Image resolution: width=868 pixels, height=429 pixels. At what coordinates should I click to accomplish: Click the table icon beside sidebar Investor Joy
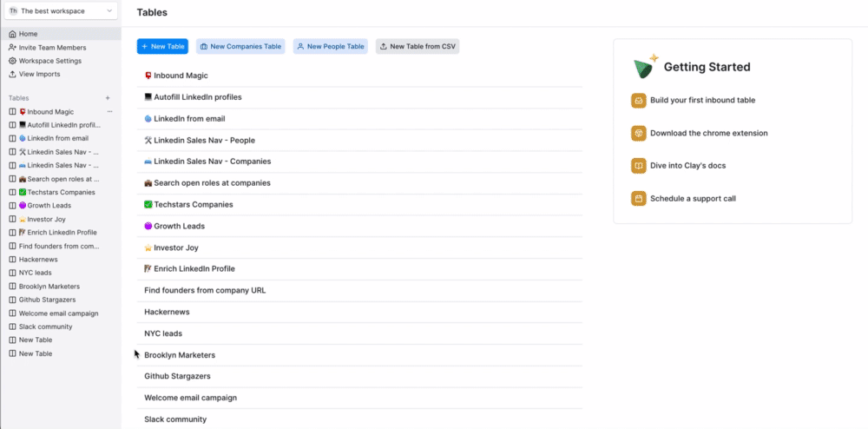pos(13,219)
